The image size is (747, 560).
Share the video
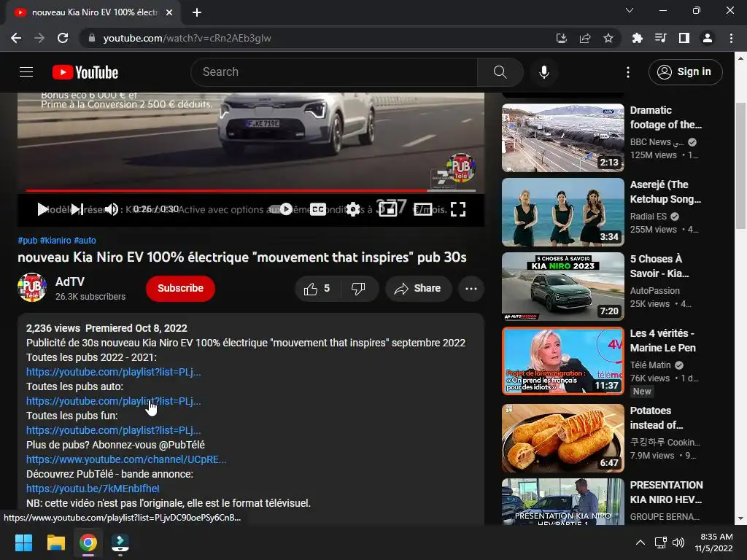pyautogui.click(x=418, y=288)
